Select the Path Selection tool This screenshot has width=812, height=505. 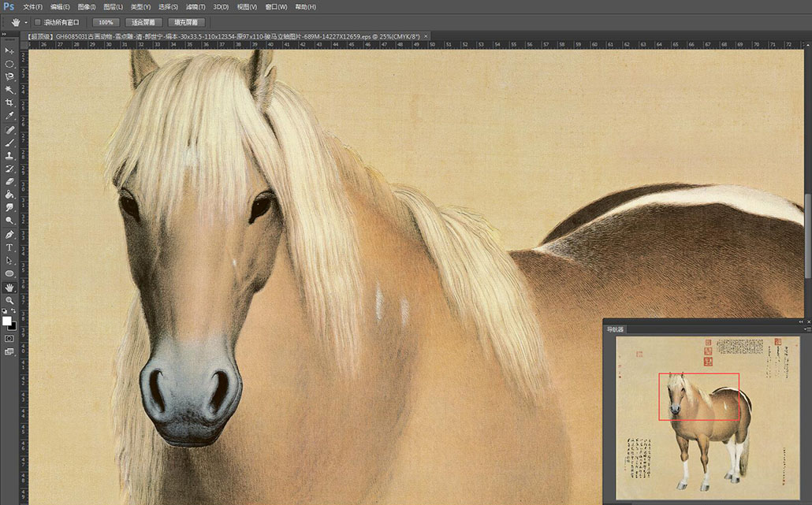tap(9, 260)
